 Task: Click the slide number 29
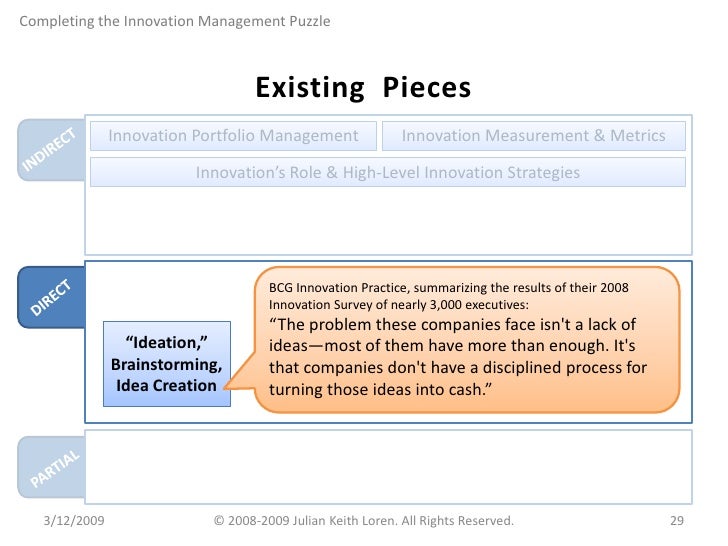coord(677,520)
